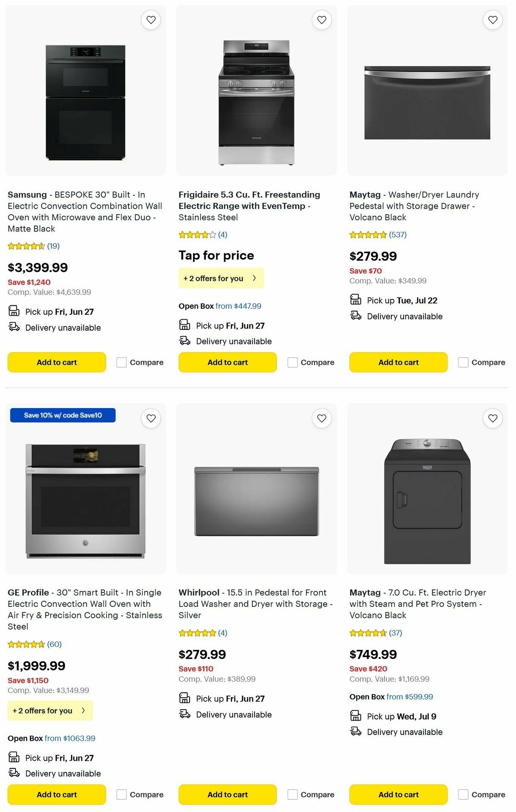The height and width of the screenshot is (812, 516).
Task: Click the pickup icon under the Whirlpool pedestal
Action: point(184,698)
